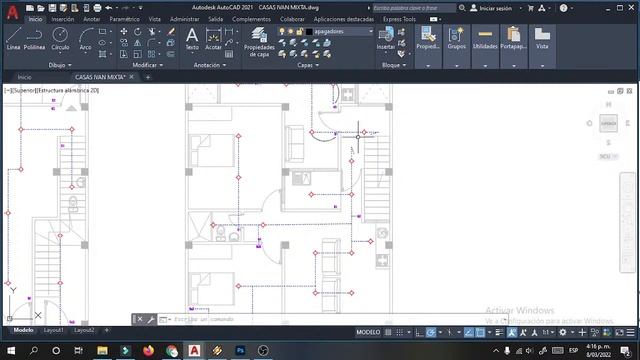Open the Anotar ribbon tab
This screenshot has height=360, width=640.
(x=92, y=19)
